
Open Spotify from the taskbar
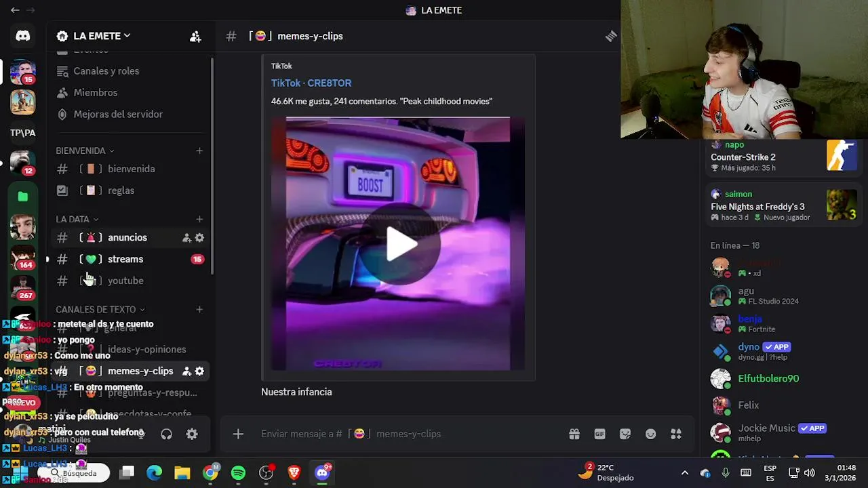(x=238, y=472)
